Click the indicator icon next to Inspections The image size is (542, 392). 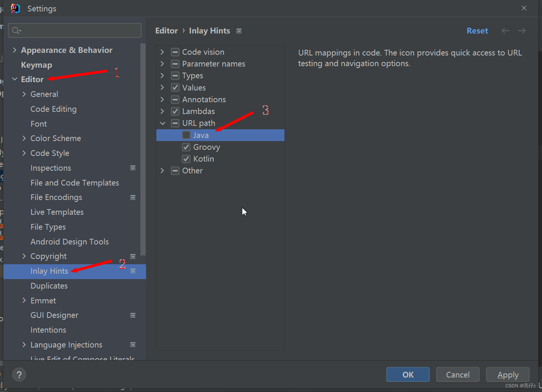click(133, 168)
